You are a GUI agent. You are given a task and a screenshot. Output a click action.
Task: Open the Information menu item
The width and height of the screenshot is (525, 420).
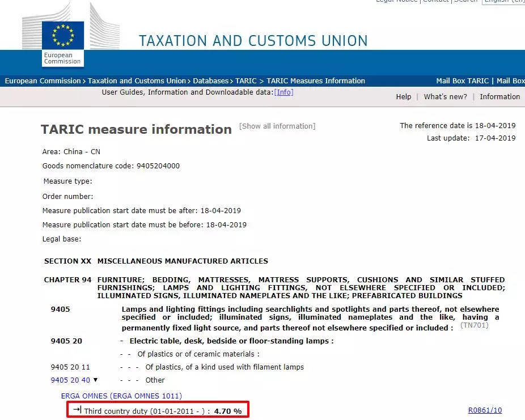(x=500, y=97)
